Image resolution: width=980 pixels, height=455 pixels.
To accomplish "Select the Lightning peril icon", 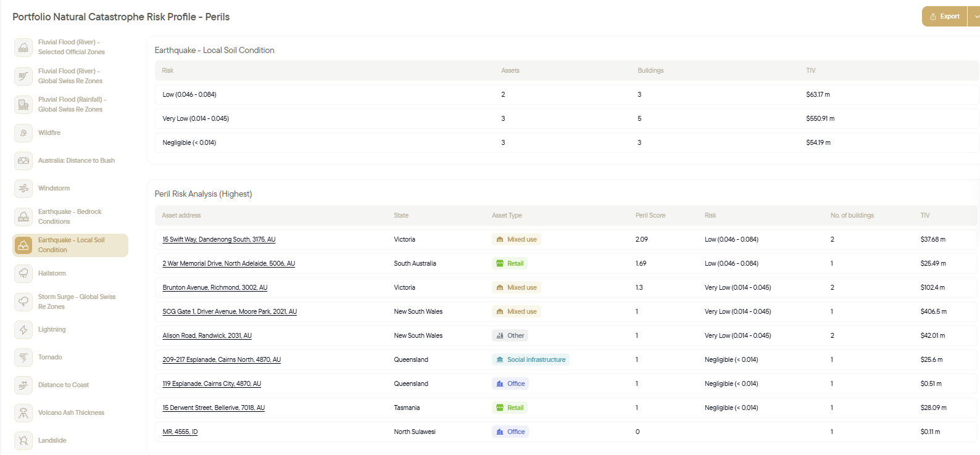I will [23, 329].
